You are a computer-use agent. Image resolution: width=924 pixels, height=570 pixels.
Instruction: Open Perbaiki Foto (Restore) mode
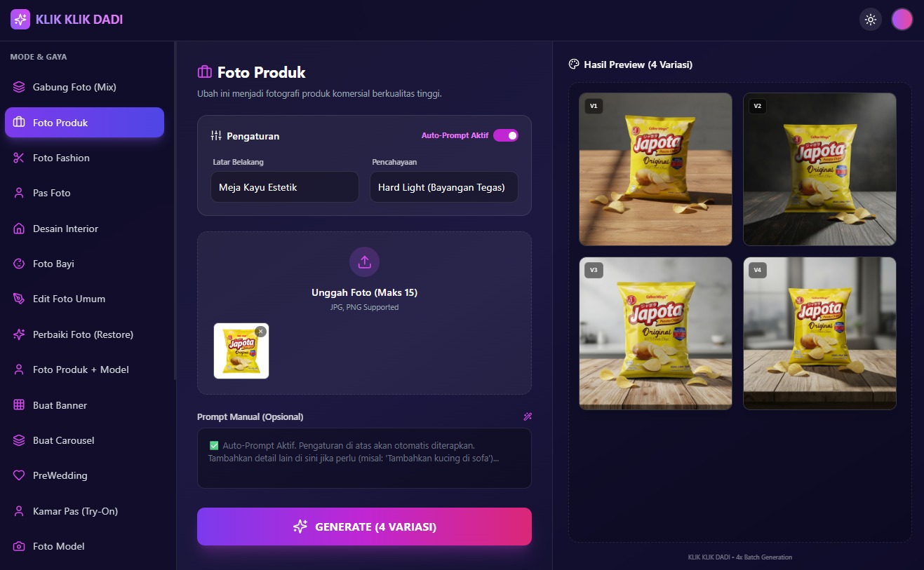(x=84, y=334)
